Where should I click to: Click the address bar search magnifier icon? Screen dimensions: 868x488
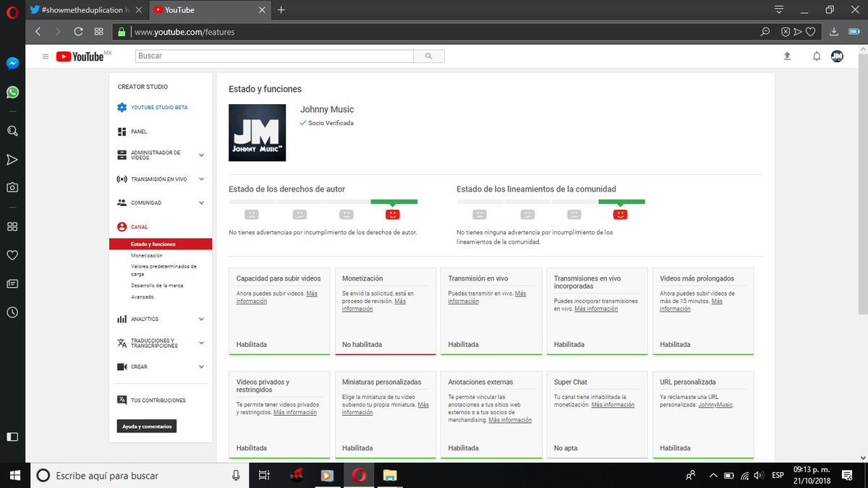tap(765, 32)
